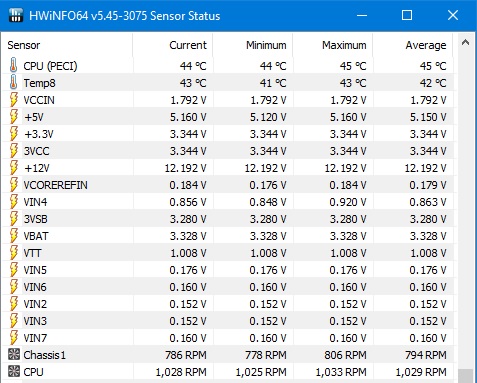Click the Minimum column header
The image size is (477, 383).
pyautogui.click(x=253, y=45)
